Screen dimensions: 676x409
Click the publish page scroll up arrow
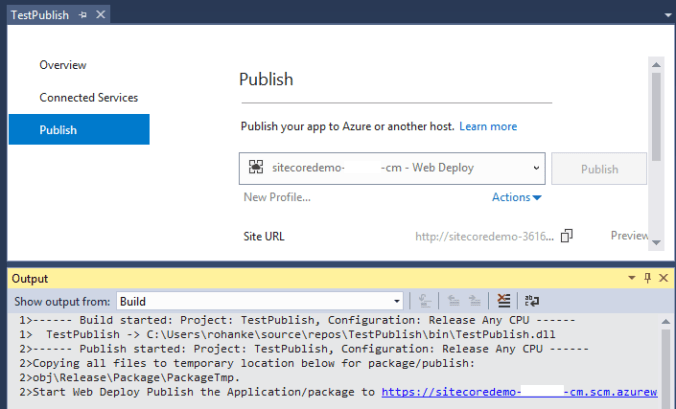(656, 65)
